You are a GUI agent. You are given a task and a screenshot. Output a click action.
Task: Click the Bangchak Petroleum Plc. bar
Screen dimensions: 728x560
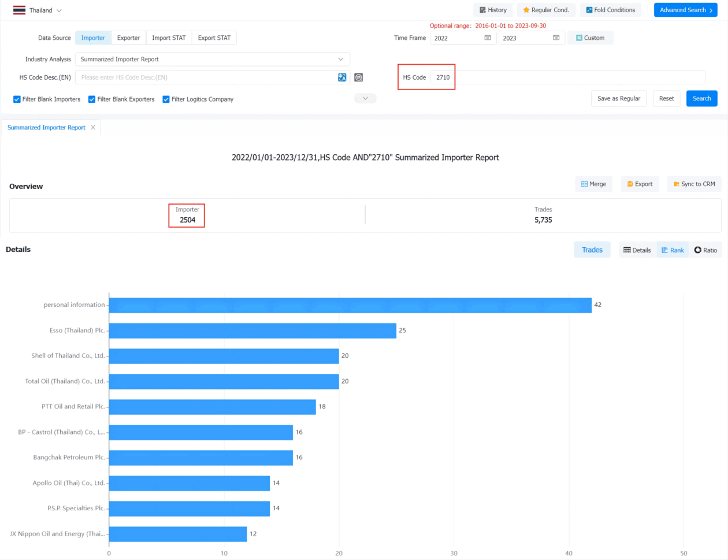point(200,458)
